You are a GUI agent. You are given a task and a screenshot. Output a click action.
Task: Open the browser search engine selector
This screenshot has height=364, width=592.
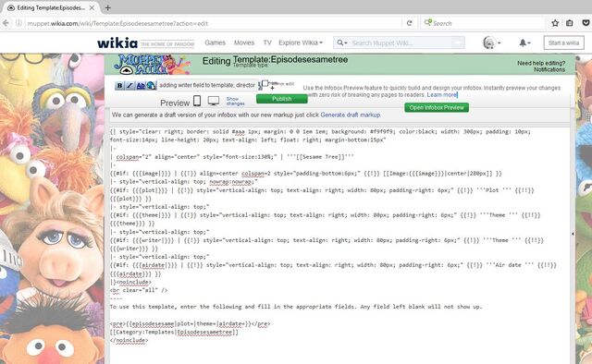(427, 23)
